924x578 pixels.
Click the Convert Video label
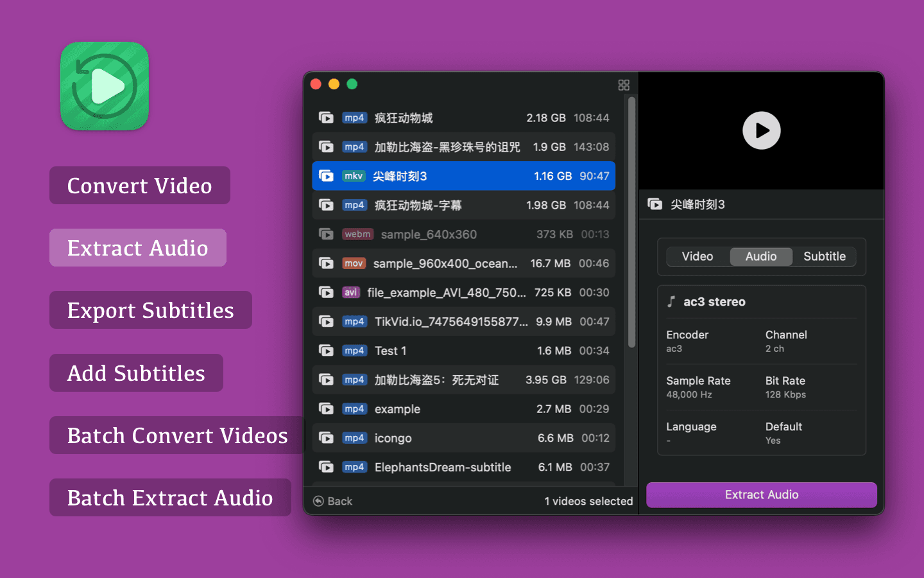140,186
